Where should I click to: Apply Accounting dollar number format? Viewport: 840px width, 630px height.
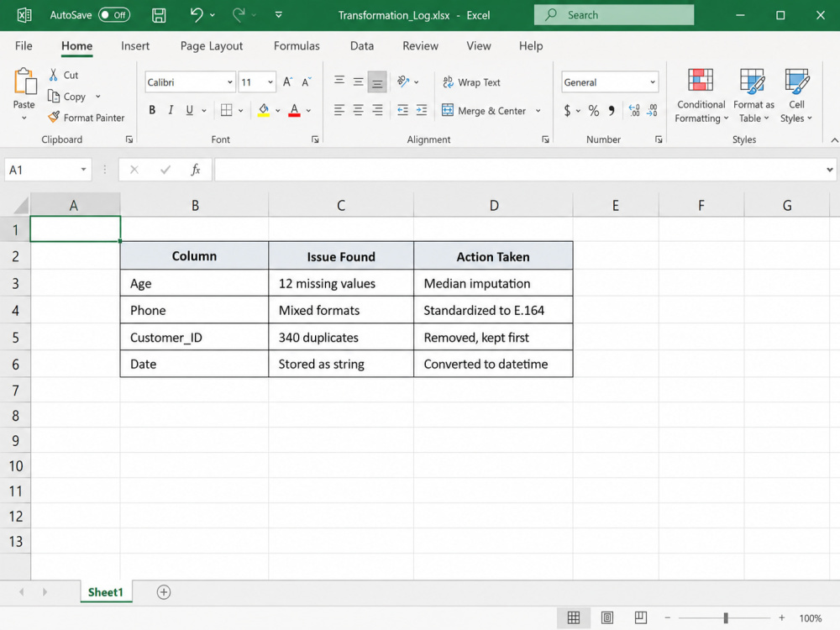[x=567, y=111]
